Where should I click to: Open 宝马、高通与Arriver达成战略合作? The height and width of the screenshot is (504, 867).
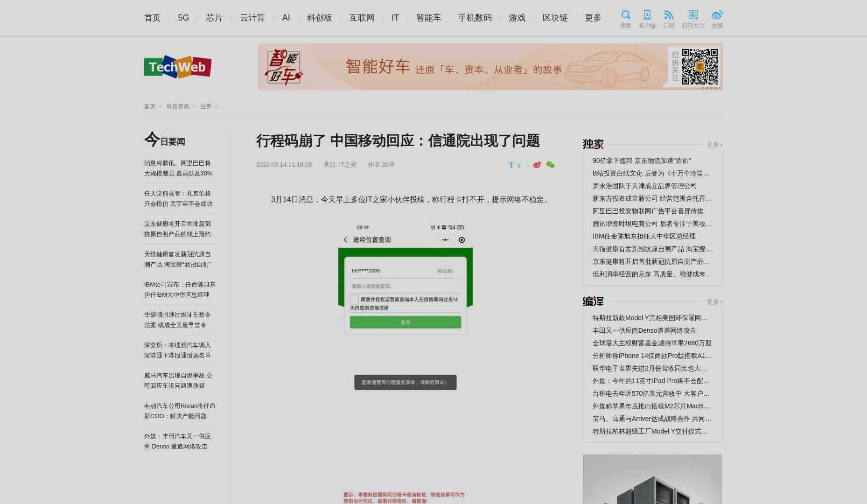(x=652, y=419)
